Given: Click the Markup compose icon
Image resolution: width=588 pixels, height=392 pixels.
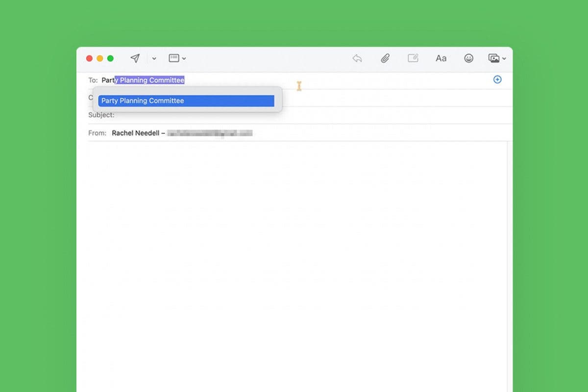Looking at the screenshot, I should click(413, 58).
